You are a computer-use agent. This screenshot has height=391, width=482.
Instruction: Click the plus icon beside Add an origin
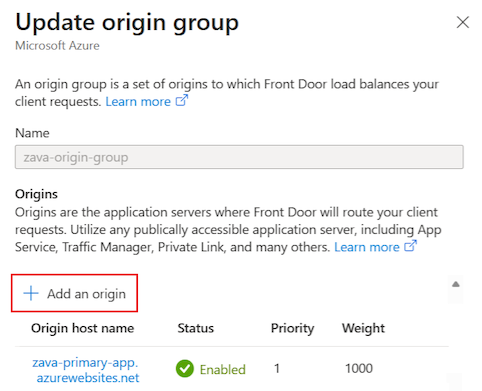tap(31, 293)
